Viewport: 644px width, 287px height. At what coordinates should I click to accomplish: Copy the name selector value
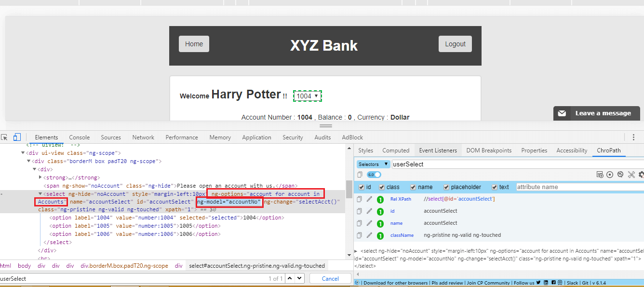359,223
